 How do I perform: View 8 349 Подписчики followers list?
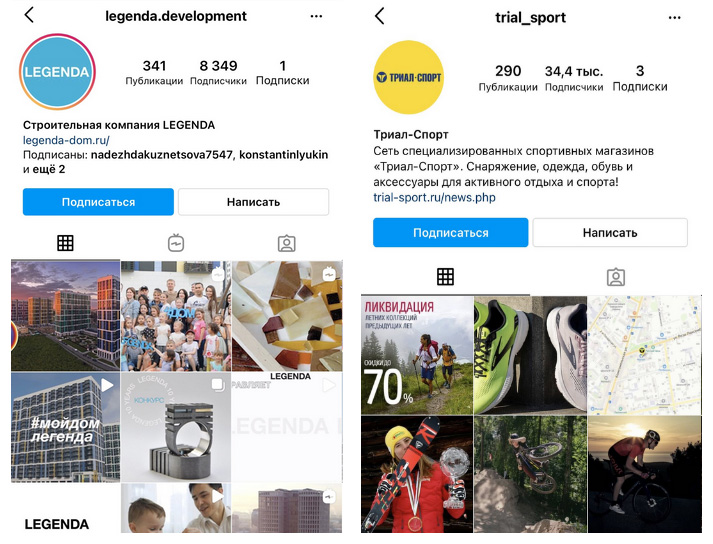pos(218,72)
